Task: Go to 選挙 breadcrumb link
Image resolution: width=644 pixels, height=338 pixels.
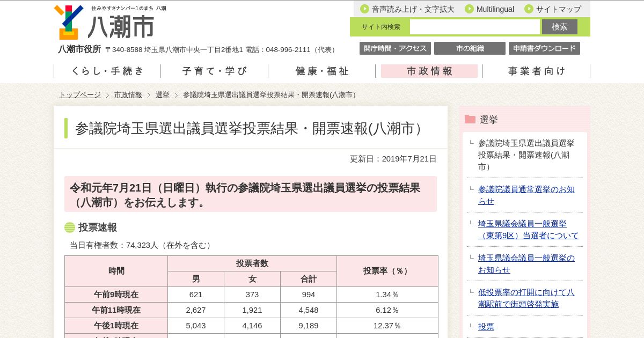Action: [163, 95]
